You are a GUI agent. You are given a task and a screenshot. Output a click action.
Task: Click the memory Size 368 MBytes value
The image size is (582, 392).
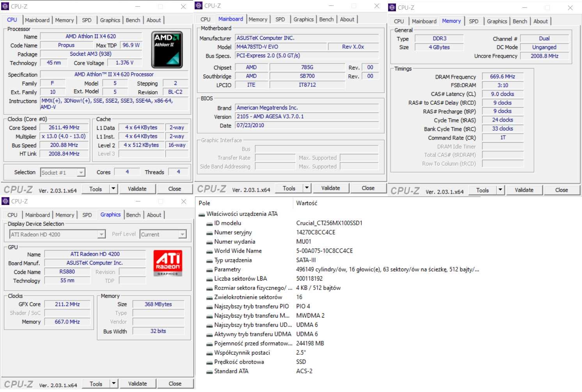[x=158, y=304]
